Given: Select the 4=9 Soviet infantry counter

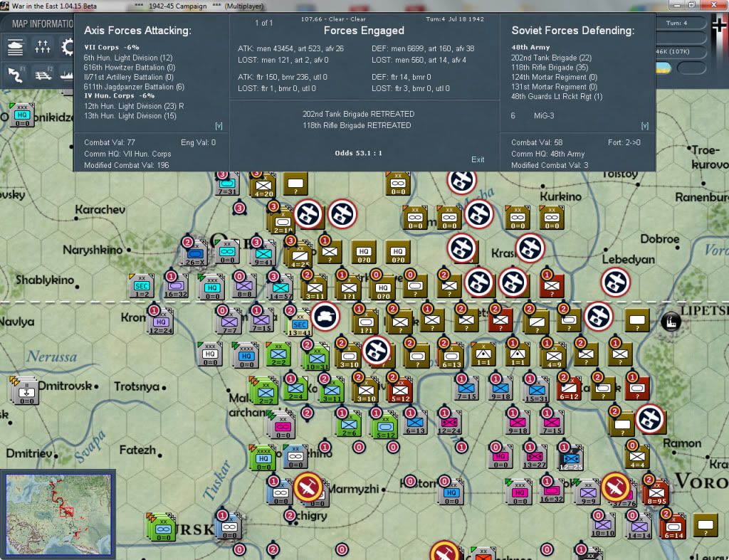Looking at the screenshot, I should (x=553, y=356).
